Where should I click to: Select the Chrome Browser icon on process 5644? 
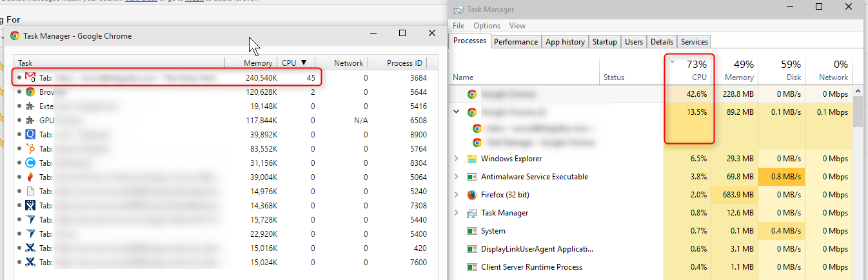click(x=30, y=92)
